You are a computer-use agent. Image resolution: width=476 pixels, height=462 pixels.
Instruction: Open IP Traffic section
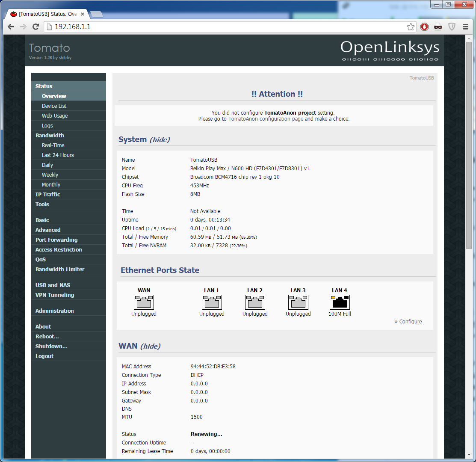click(x=68, y=194)
